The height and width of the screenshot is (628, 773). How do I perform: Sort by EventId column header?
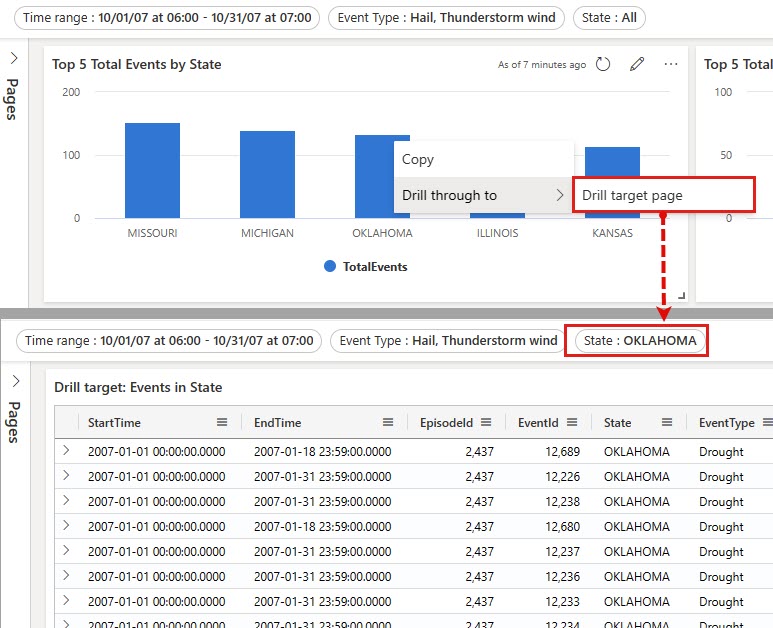[x=538, y=422]
